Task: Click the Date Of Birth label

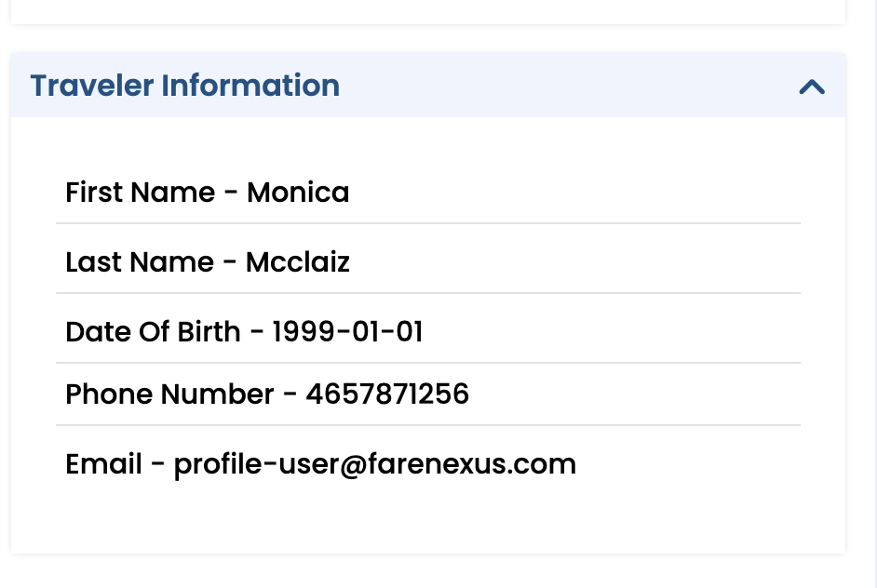Action: tap(153, 332)
